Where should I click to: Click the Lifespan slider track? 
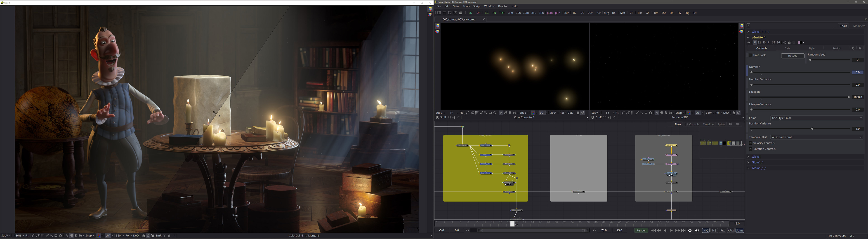(x=800, y=97)
